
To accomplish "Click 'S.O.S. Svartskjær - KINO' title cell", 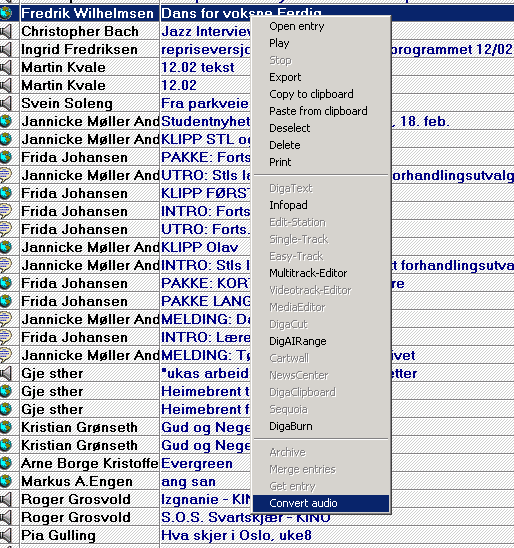I will coord(246,518).
